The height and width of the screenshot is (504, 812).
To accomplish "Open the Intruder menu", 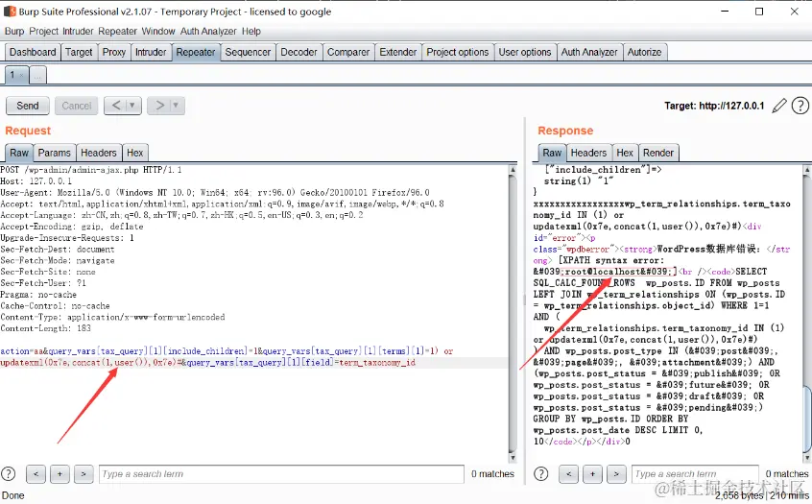I will 78,31.
